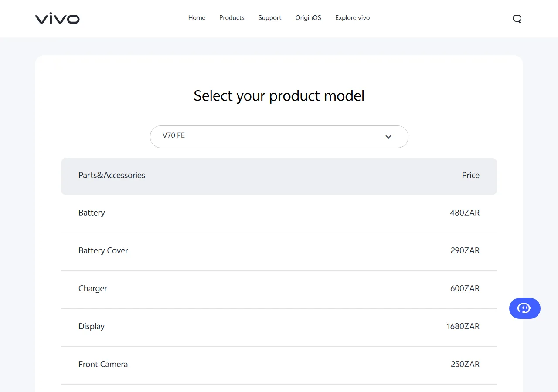This screenshot has width=558, height=392.
Task: Click the Price column header
Action: pos(471,175)
